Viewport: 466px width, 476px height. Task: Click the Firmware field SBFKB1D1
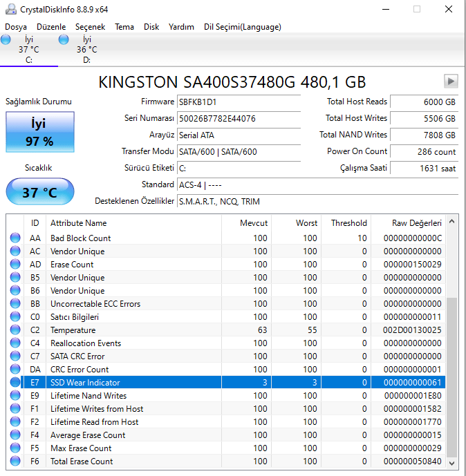[239, 102]
